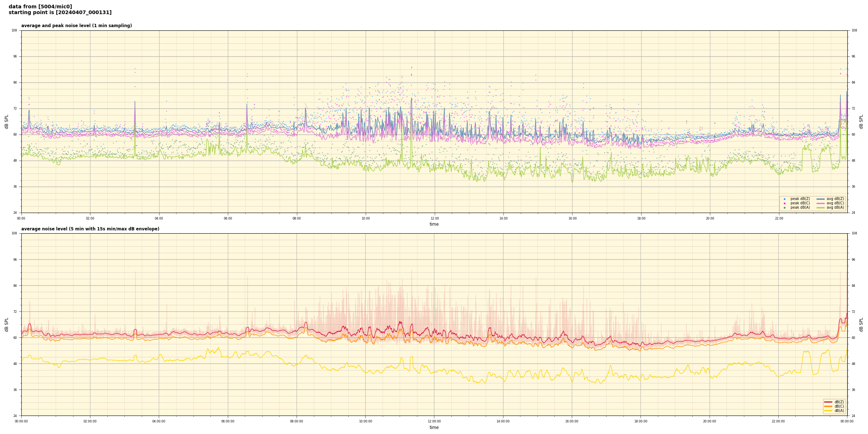Click the yellow dB(A) swatch in lower legend

(828, 410)
